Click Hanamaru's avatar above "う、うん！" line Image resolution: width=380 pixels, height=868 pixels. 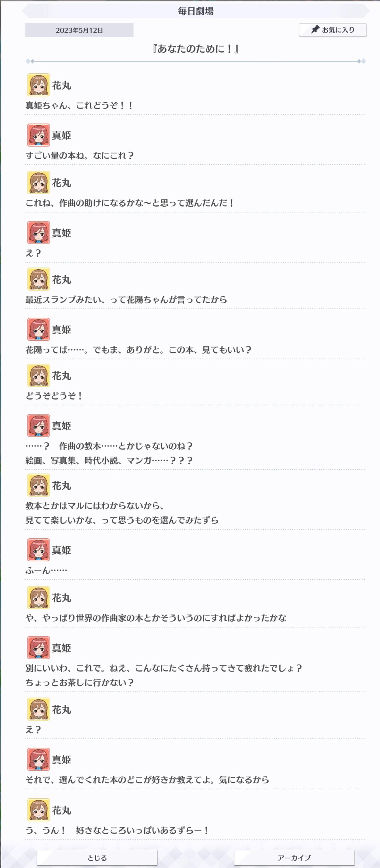[x=38, y=810]
